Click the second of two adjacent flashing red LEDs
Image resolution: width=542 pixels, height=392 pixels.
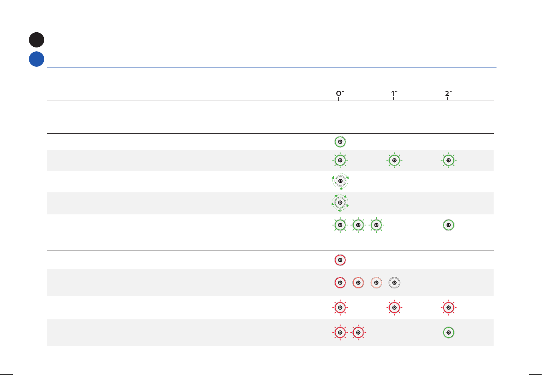pyautogui.click(x=358, y=332)
